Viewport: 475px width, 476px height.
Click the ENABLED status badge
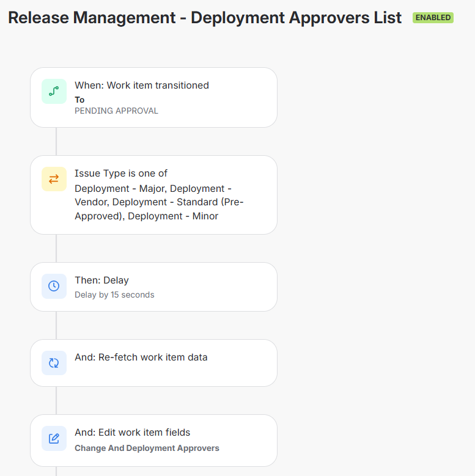(433, 18)
